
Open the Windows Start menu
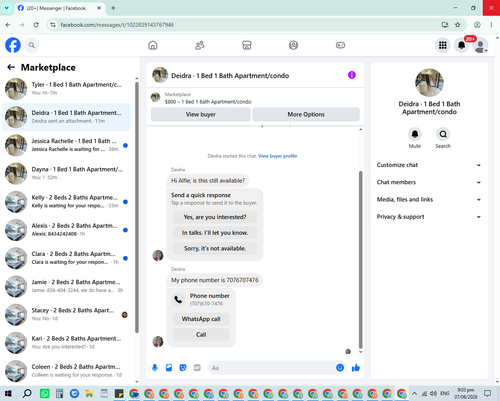[x=8, y=394]
